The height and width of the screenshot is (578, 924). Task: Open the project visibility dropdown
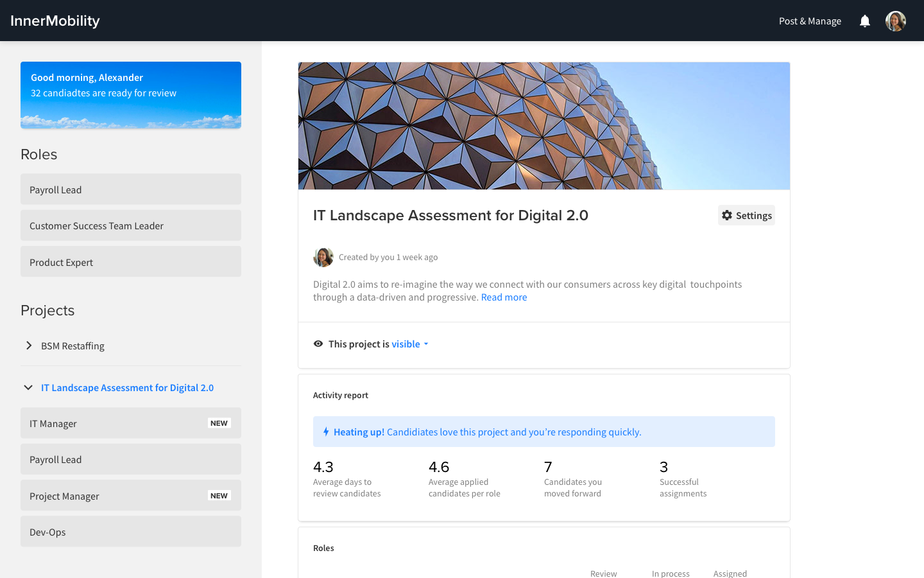[410, 344]
